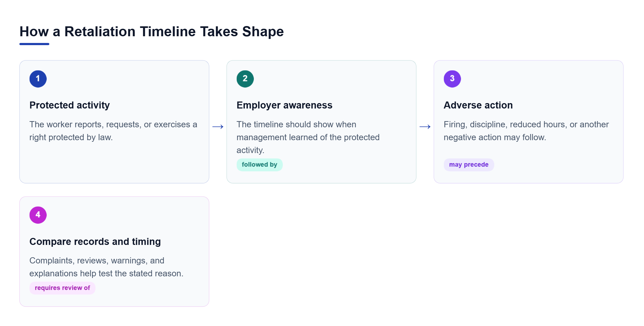Click the text about complaints, reviews, warnings
Image resolution: width=644 pixels, height=326 pixels.
point(106,267)
